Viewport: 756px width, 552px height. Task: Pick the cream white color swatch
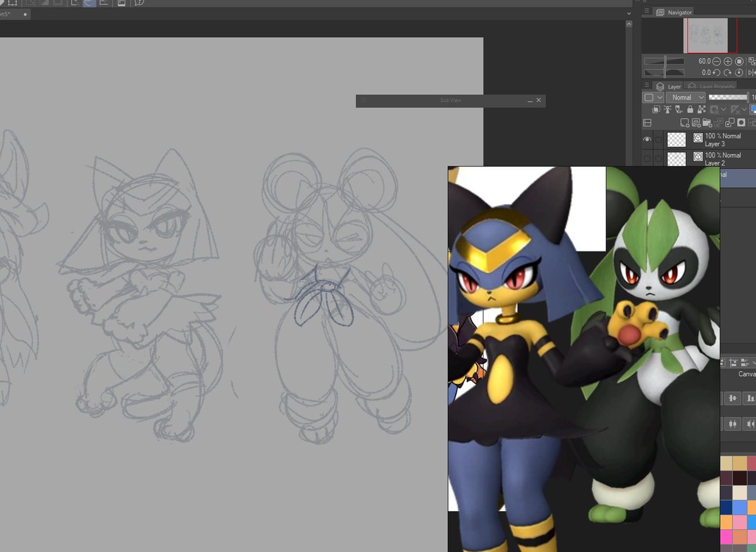tap(740, 493)
